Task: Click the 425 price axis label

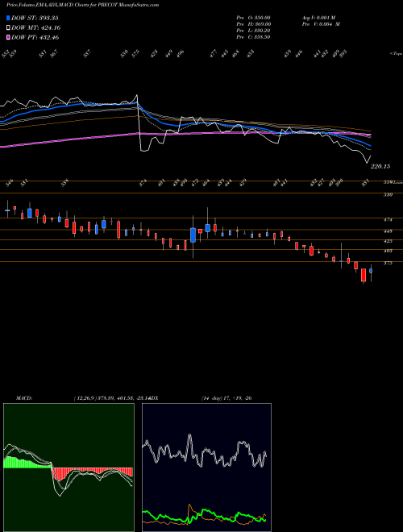Action: point(388,242)
